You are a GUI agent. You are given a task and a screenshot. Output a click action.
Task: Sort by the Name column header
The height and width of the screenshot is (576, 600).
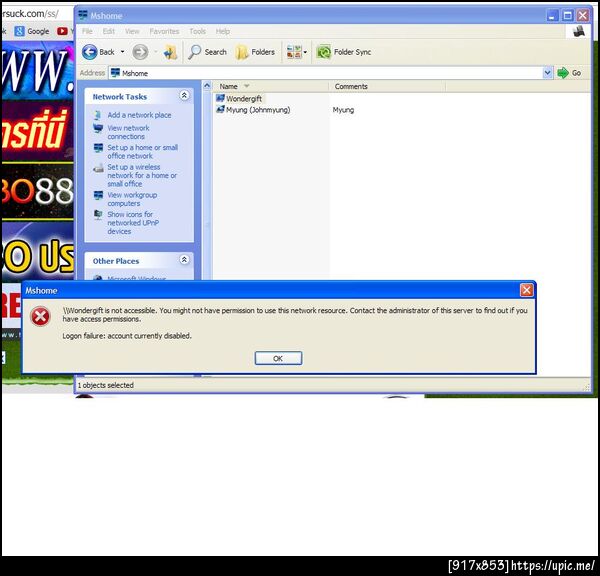click(x=271, y=86)
